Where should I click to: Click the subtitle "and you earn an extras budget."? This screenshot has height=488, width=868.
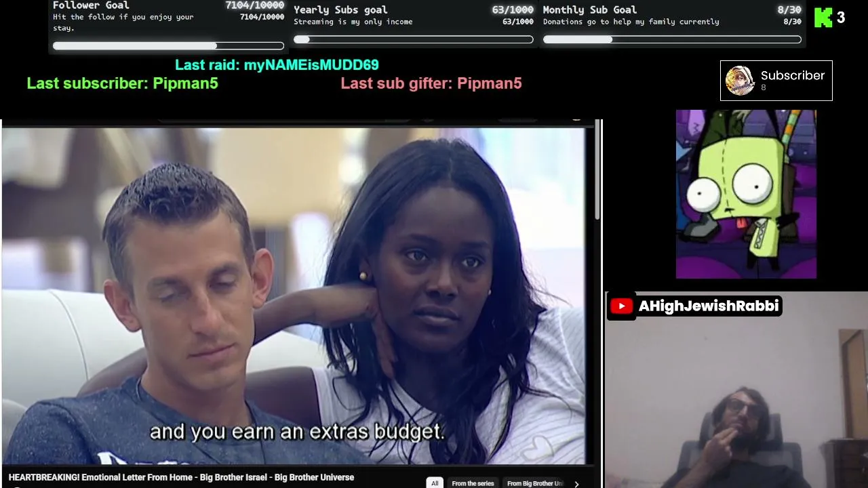click(x=297, y=432)
